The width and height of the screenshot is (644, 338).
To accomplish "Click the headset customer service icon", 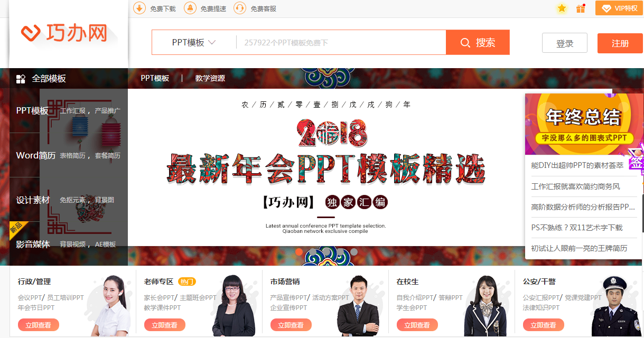I will (239, 8).
